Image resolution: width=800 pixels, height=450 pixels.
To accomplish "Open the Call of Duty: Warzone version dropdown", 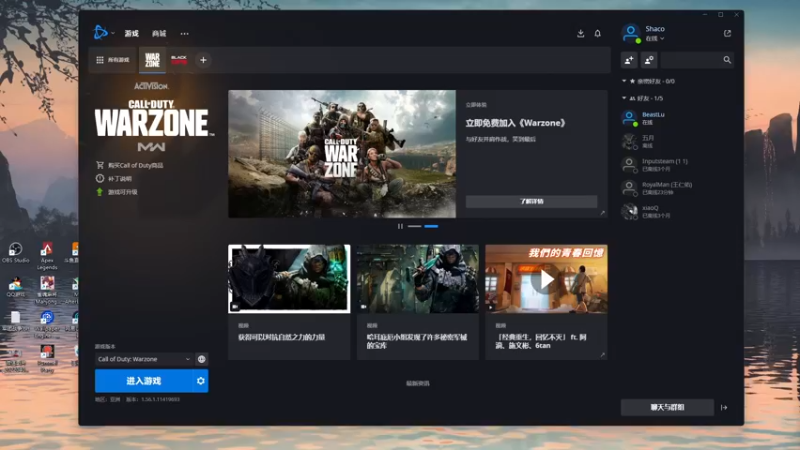I will tap(143, 359).
